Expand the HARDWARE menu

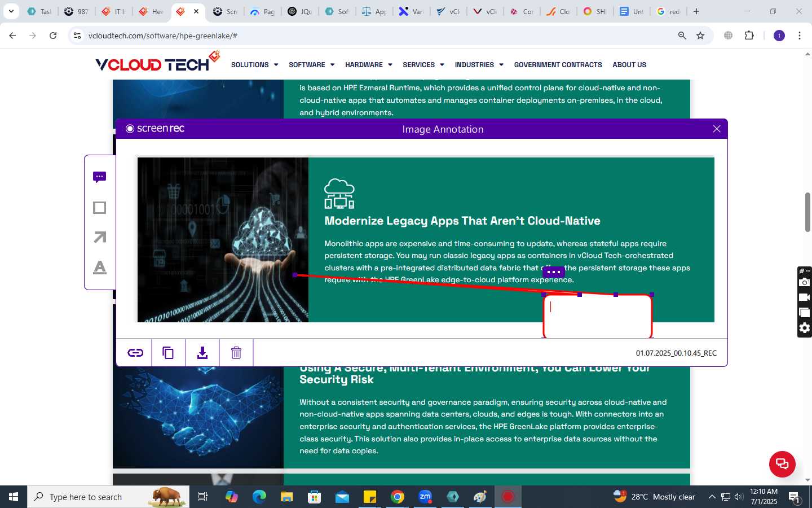coord(368,65)
